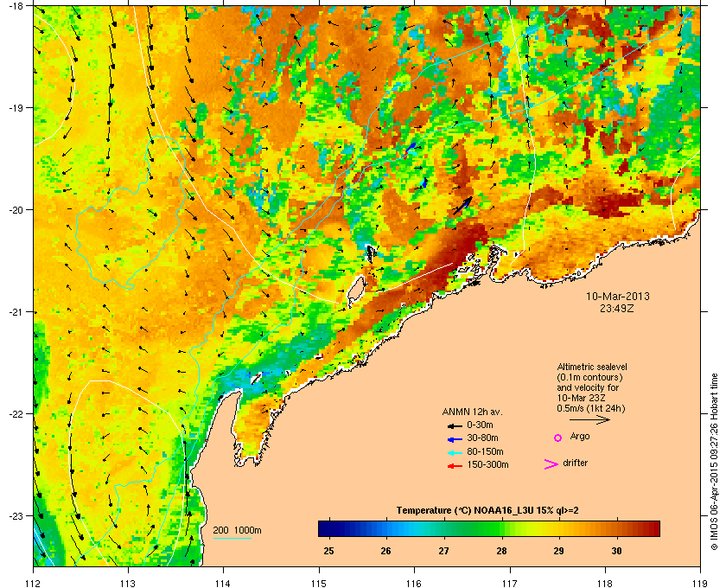
Task: Click the longitude axis label 119
Action: click(x=700, y=584)
